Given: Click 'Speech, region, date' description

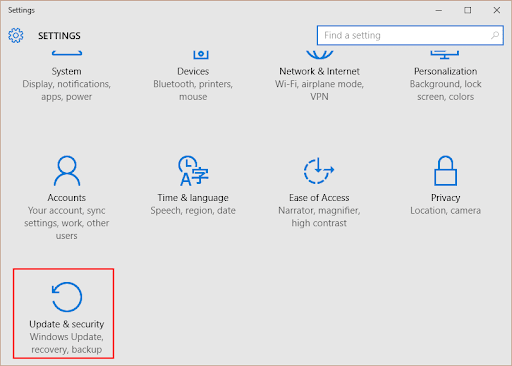Looking at the screenshot, I should click(193, 211).
